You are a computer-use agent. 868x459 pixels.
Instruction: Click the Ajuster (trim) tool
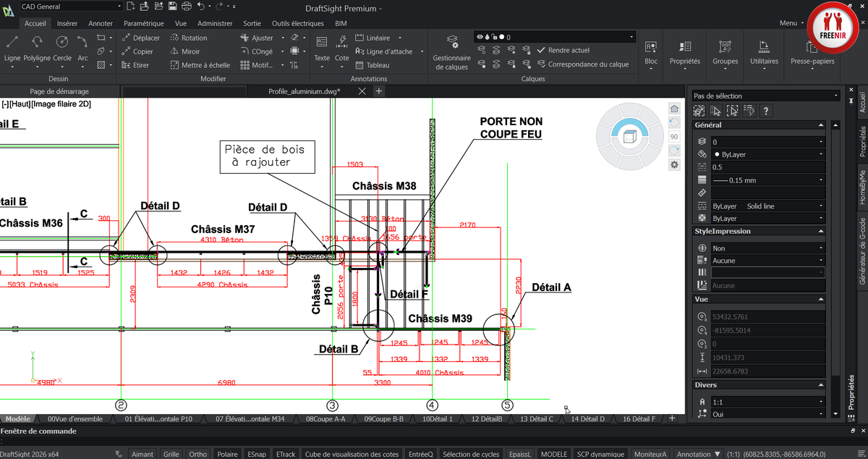tap(257, 38)
